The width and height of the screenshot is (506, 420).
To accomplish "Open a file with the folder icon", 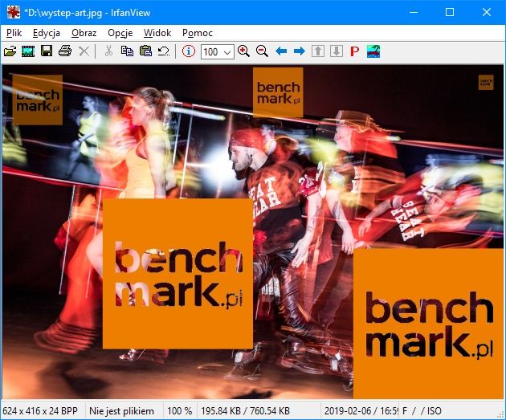I will click(10, 51).
